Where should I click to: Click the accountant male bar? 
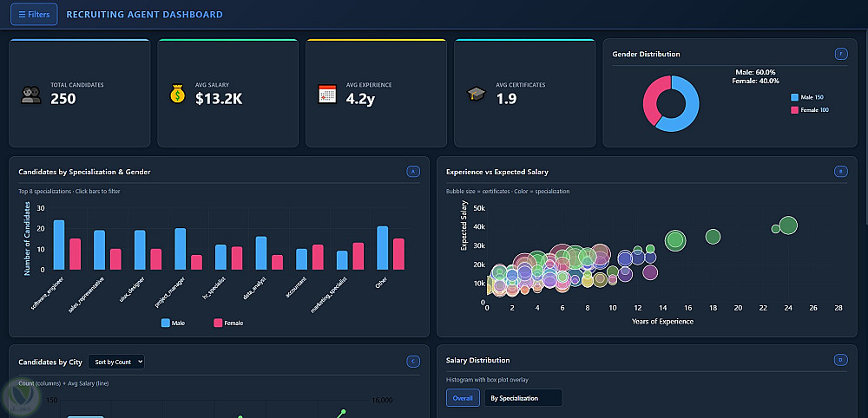point(302,259)
